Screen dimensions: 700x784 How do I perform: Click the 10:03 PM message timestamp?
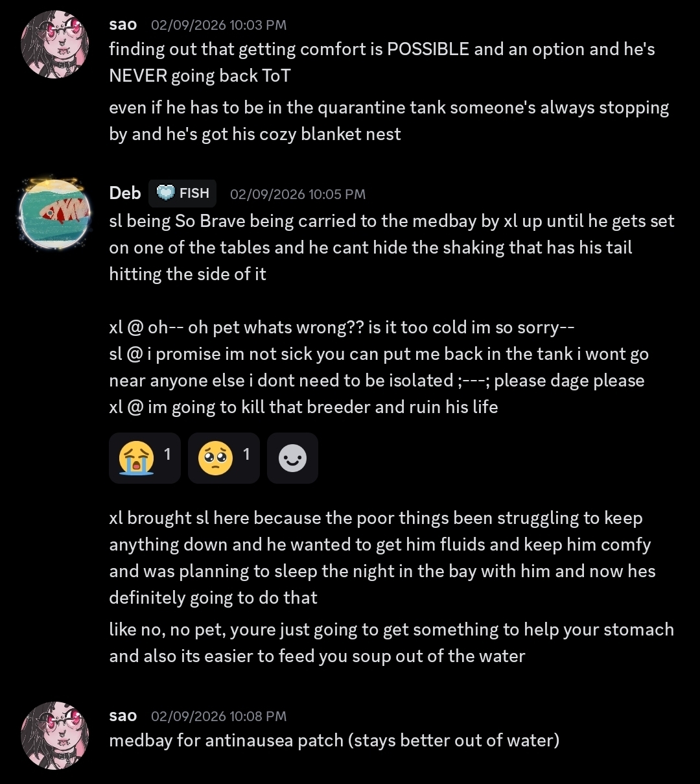point(218,25)
